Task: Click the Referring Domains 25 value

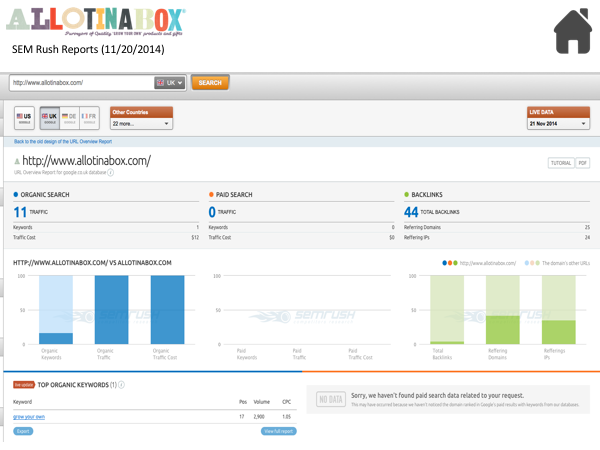Action: (587, 227)
